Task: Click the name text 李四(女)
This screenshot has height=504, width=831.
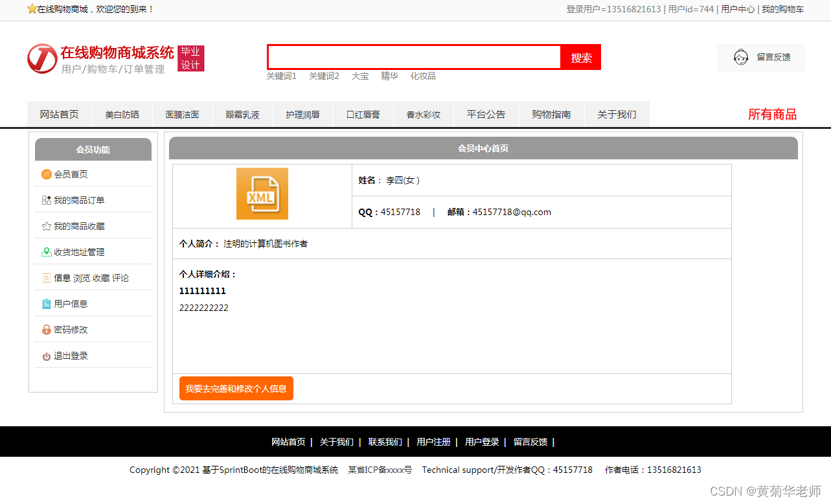Action: 403,180
